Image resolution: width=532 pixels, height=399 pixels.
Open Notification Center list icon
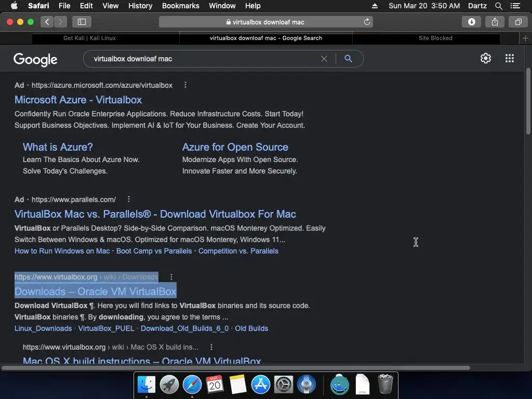click(x=515, y=6)
